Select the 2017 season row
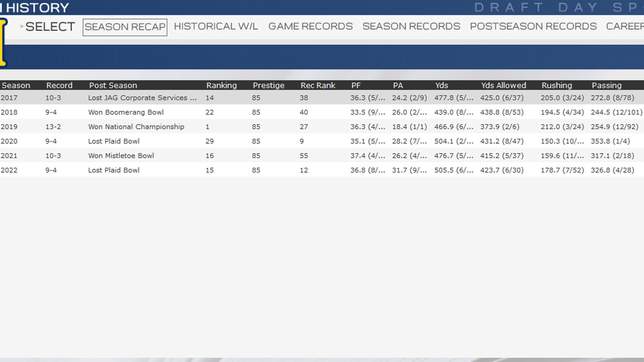644x362 pixels. (322, 98)
